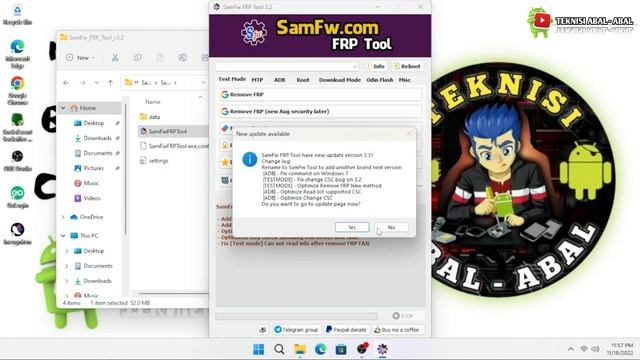This screenshot has width=640, height=360.
Task: Open the device selection dropdown
Action: (288, 66)
